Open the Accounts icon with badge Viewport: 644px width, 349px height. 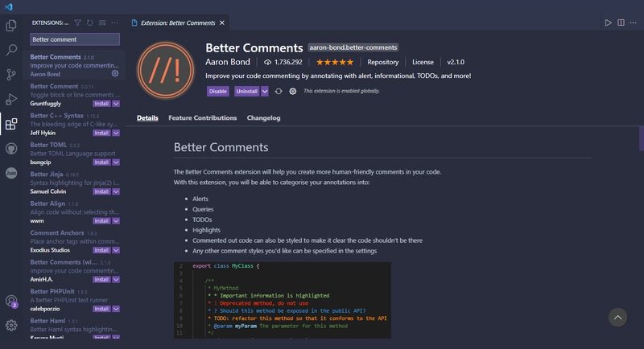click(11, 302)
